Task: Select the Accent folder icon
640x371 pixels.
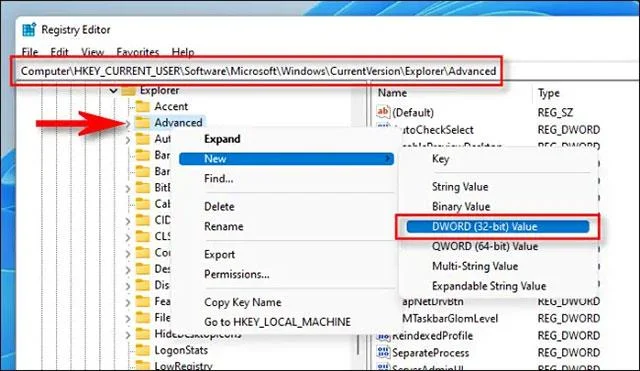Action: coord(142,107)
